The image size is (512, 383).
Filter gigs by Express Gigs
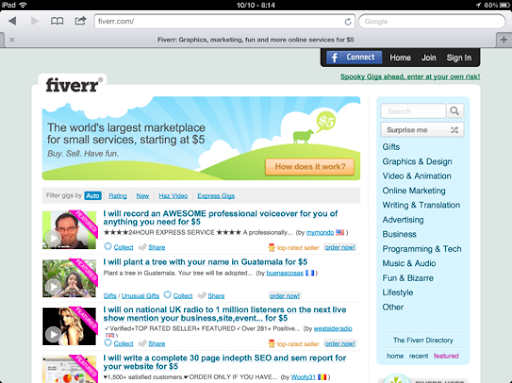click(216, 196)
